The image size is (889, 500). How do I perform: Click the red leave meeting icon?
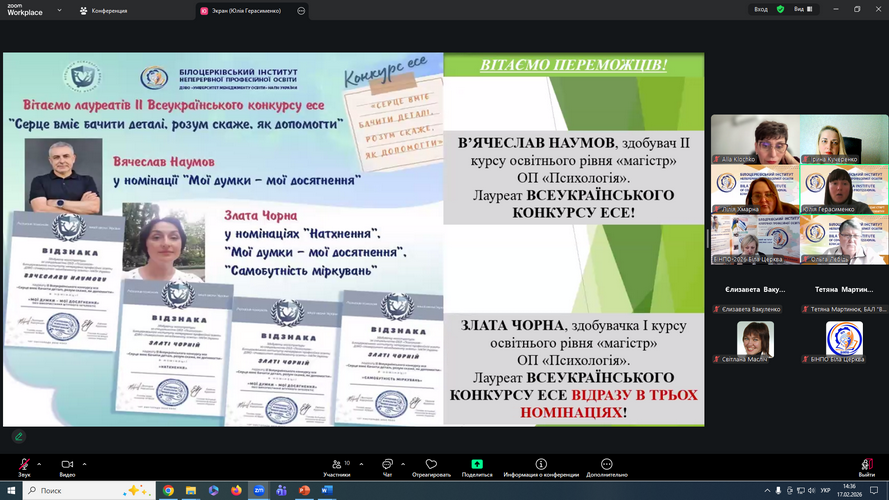(866, 465)
